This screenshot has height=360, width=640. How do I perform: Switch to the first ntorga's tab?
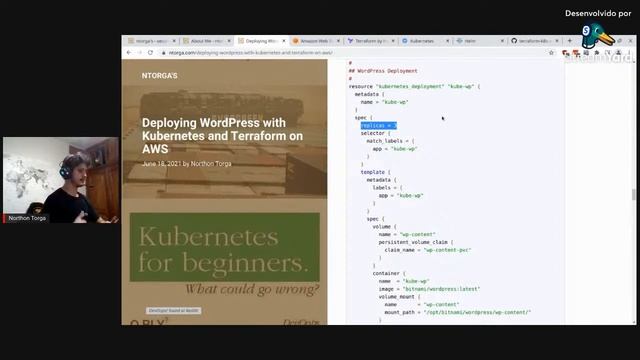click(152, 41)
